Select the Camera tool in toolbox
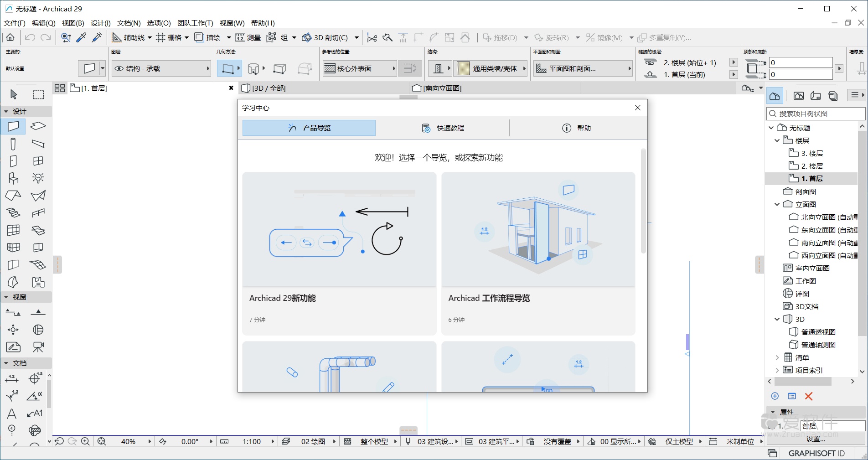This screenshot has width=868, height=460. (x=38, y=347)
